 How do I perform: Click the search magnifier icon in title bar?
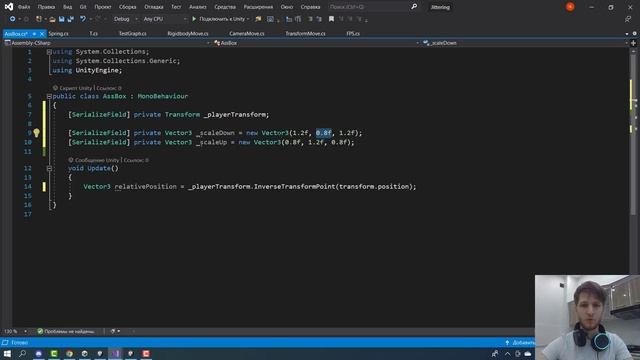(x=414, y=7)
